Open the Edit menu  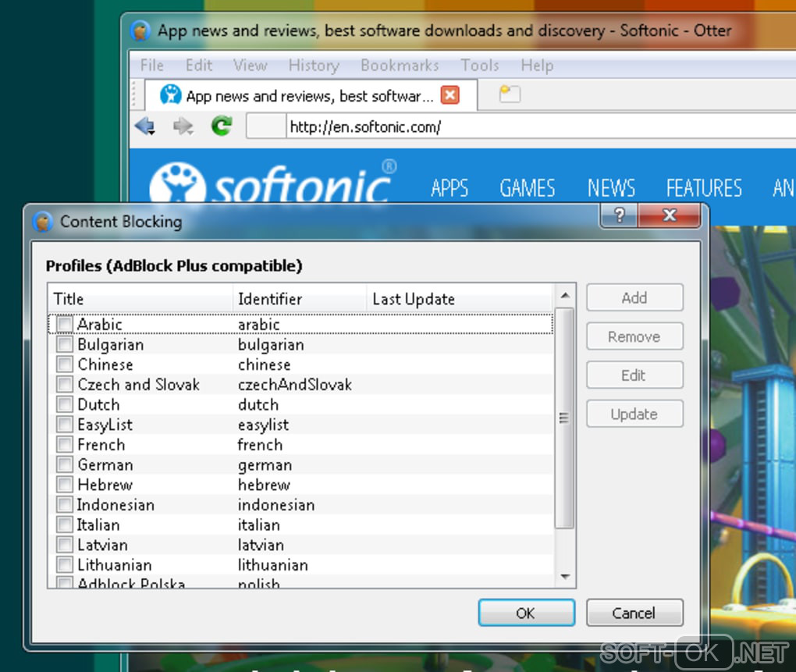coord(198,66)
